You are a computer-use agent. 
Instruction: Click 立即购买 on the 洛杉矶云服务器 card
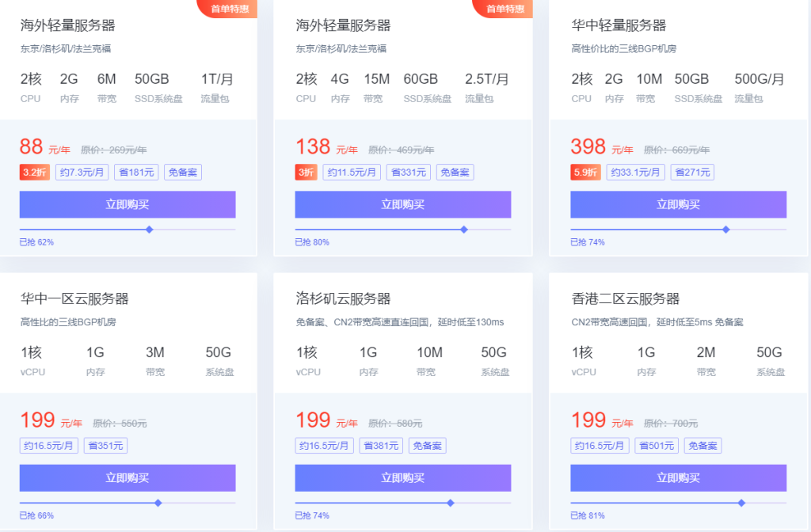coord(402,477)
